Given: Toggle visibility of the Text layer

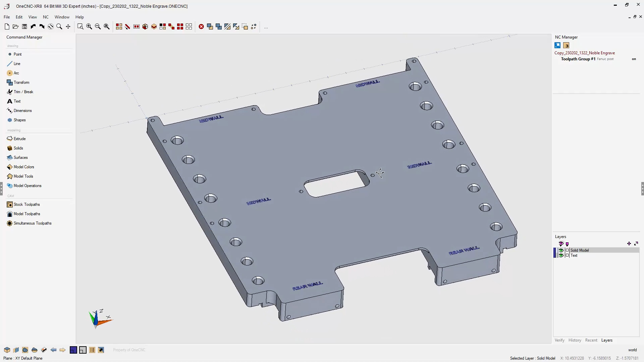Looking at the screenshot, I should click(x=561, y=255).
